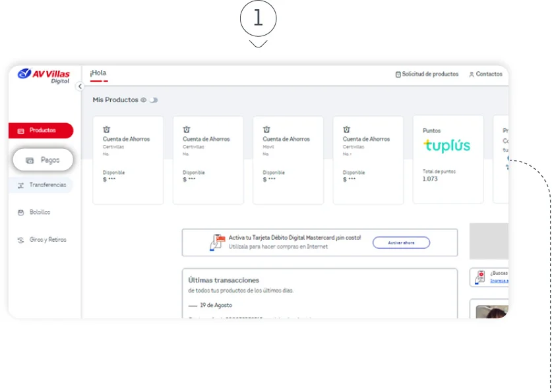Click the Giros y Retiros icon

[x=21, y=240]
